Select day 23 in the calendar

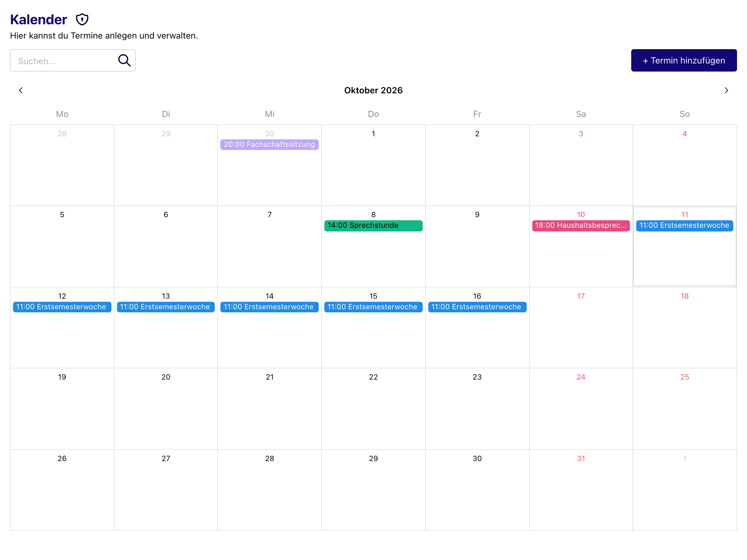coord(477,409)
